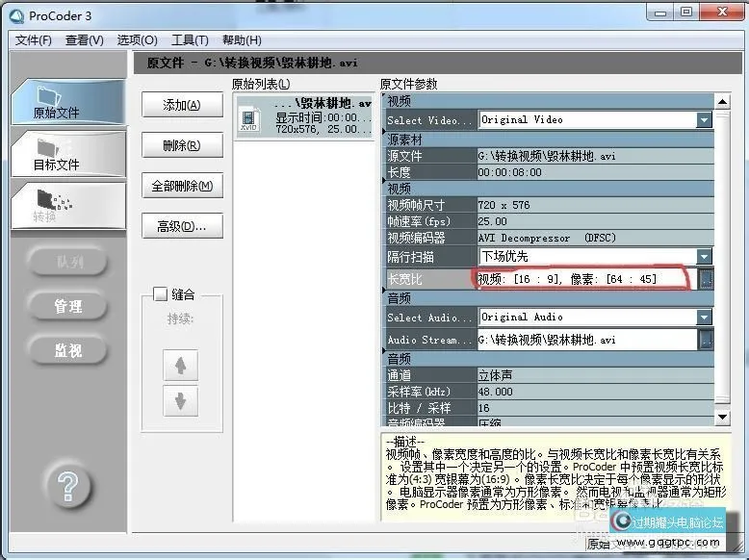Select the 视频帧尺寸 720 x 576 value
This screenshot has height=560, width=749.
[595, 205]
